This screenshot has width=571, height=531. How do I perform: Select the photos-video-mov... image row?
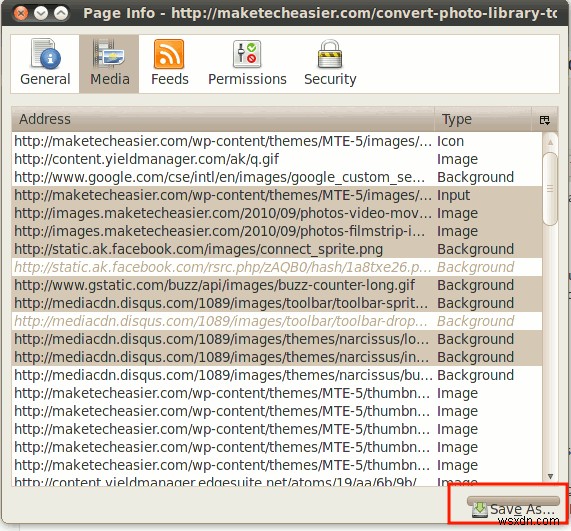tap(277, 213)
